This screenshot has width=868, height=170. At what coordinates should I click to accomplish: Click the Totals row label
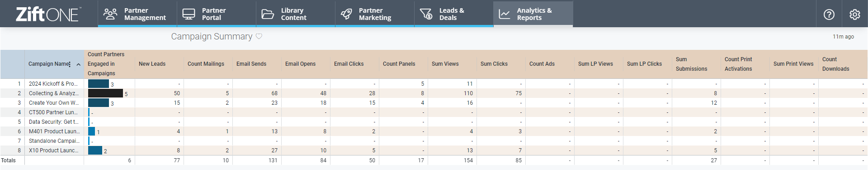pyautogui.click(x=8, y=160)
